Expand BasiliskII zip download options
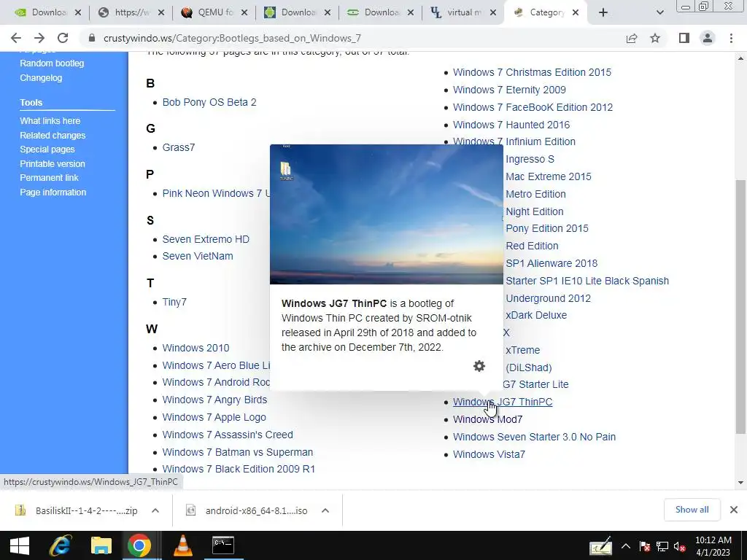 click(x=155, y=510)
